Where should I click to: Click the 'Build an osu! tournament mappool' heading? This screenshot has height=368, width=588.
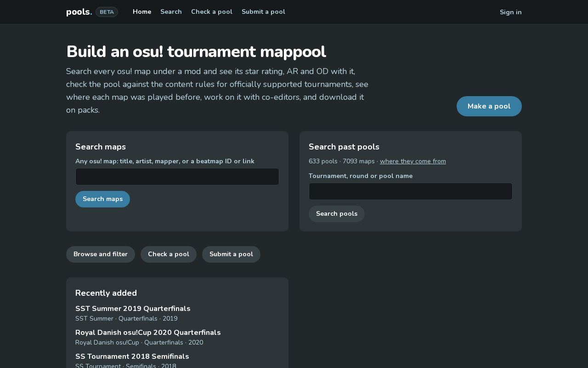tap(196, 52)
